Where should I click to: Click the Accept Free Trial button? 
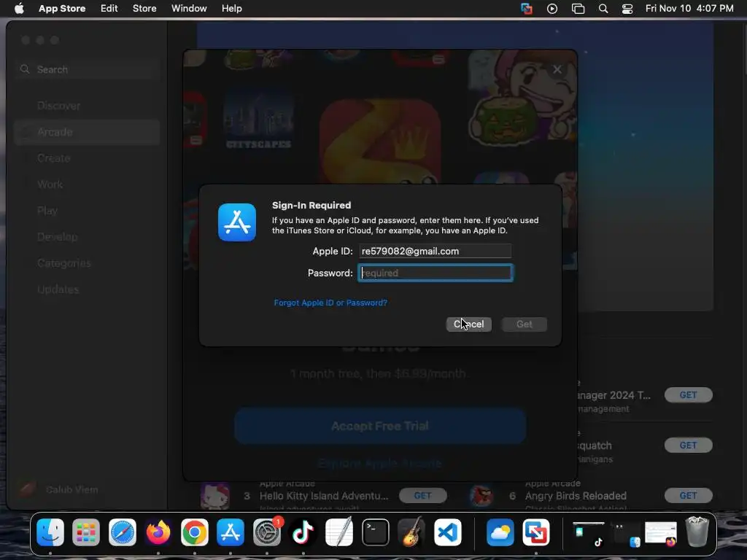(380, 426)
